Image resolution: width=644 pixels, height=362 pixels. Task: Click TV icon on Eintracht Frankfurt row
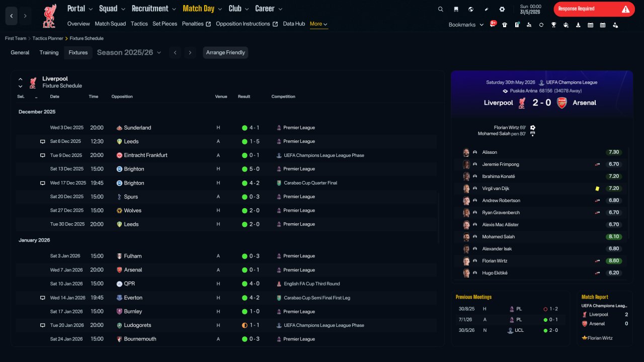[x=43, y=155]
